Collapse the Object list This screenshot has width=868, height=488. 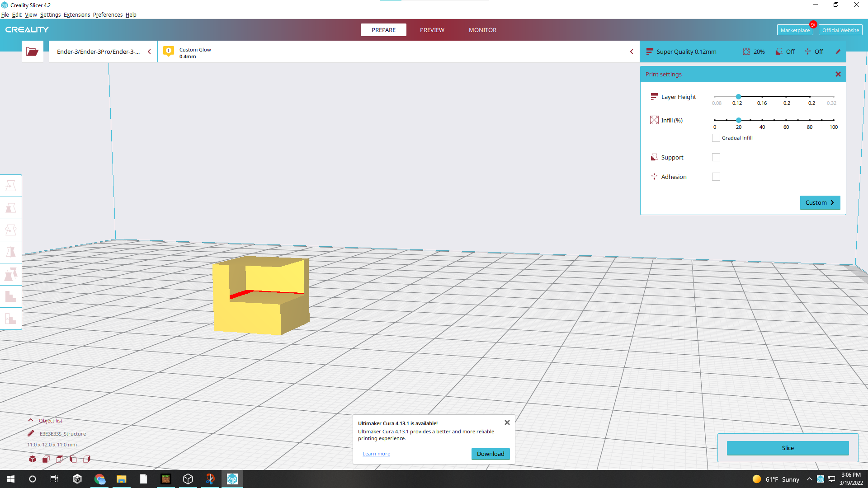pyautogui.click(x=31, y=420)
